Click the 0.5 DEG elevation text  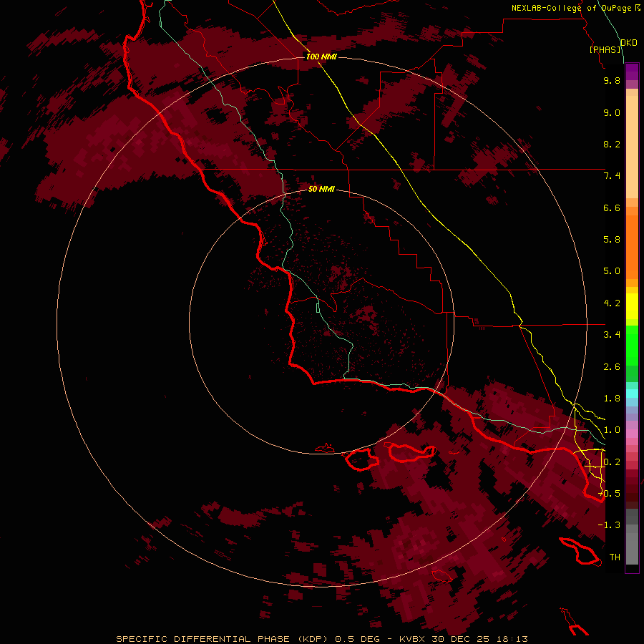(357, 639)
